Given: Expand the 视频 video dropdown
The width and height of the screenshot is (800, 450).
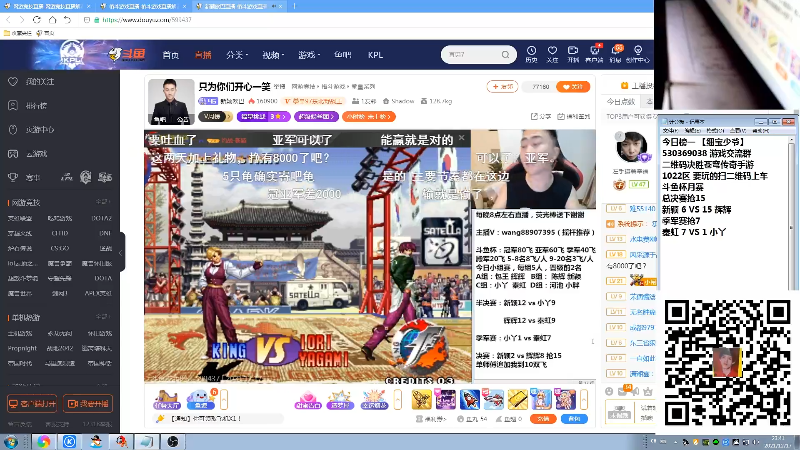Looking at the screenshot, I should [273, 55].
